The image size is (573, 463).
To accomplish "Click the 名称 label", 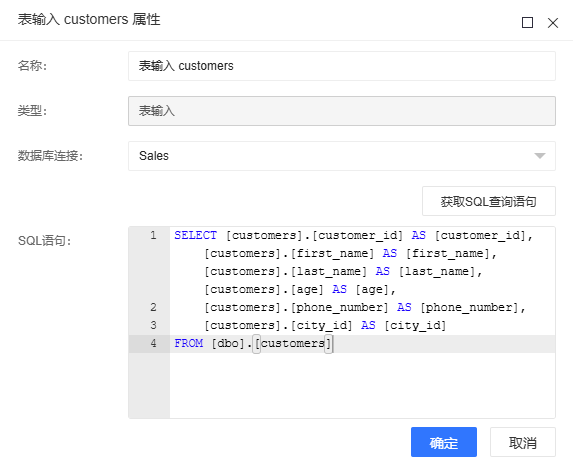I will (x=33, y=66).
